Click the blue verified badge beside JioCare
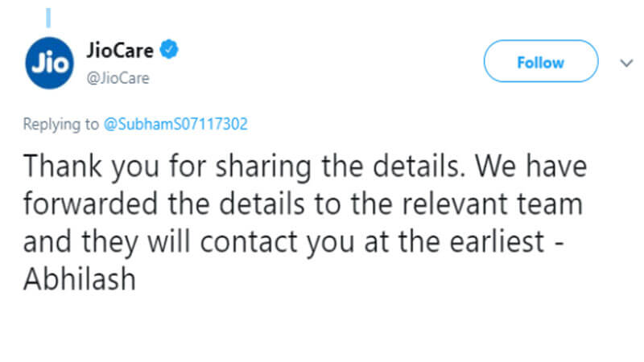 (170, 51)
